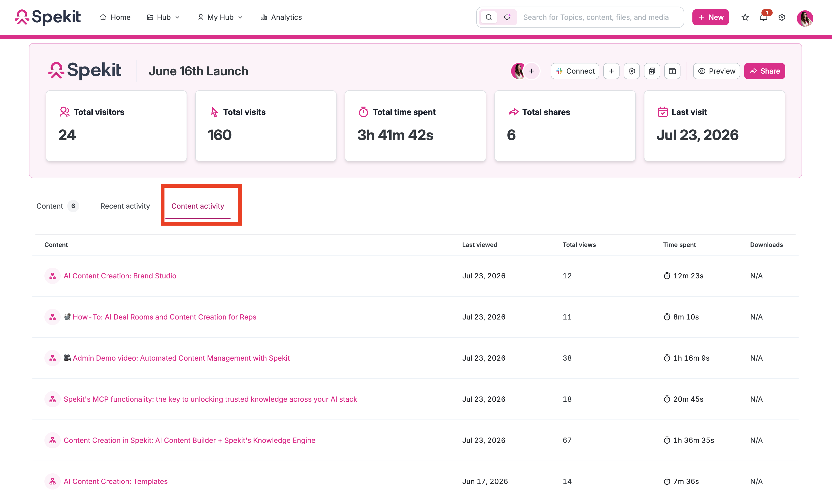Screen dimensions: 832x504
Task: Click the Last viewed column header
Action: click(479, 245)
